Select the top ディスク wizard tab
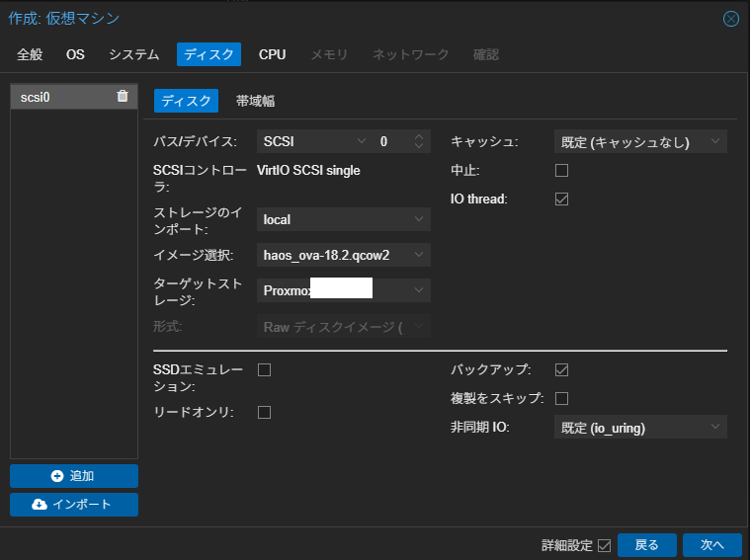This screenshot has width=750, height=560. 208,54
